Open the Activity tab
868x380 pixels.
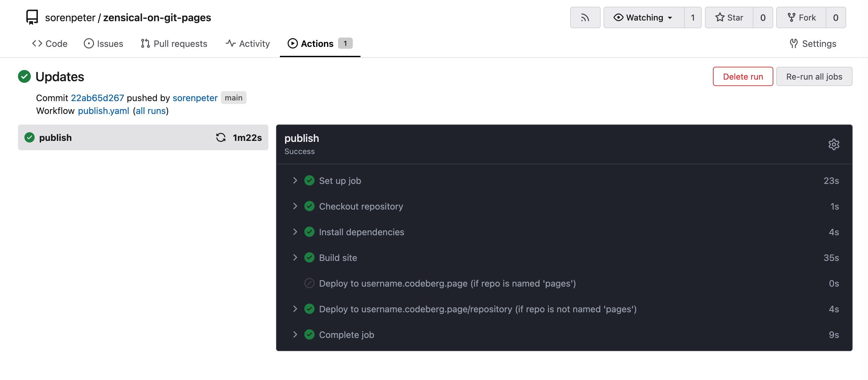coord(248,43)
